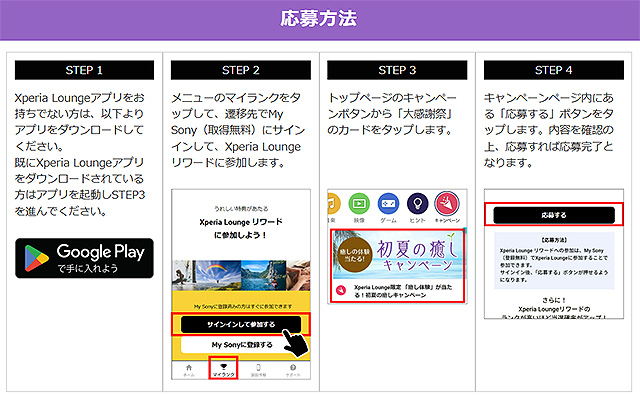The width and height of the screenshot is (640, 395).
Task: Select the マイランク tab in bottom navigation
Action: tap(223, 369)
